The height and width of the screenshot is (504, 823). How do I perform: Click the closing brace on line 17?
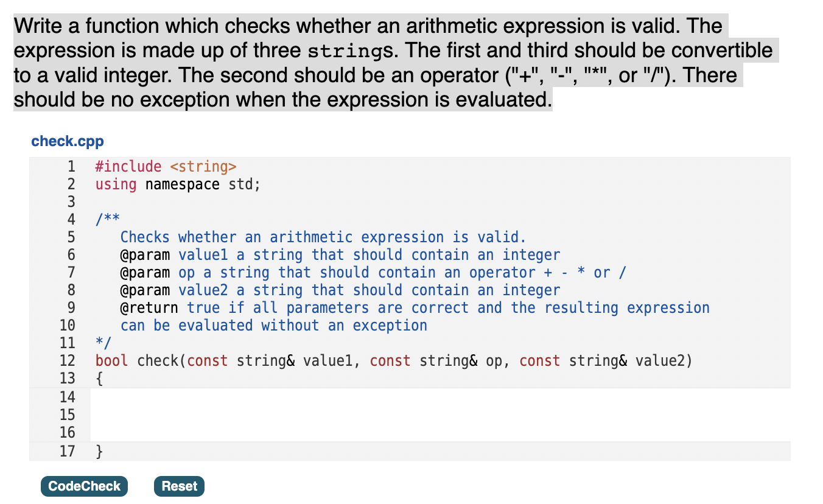(98, 451)
